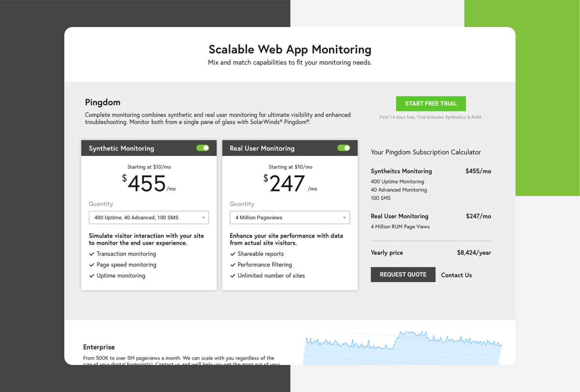Image resolution: width=580 pixels, height=392 pixels.
Task: Click the Your Pingdom Subscription Calculator title
Action: tap(426, 152)
